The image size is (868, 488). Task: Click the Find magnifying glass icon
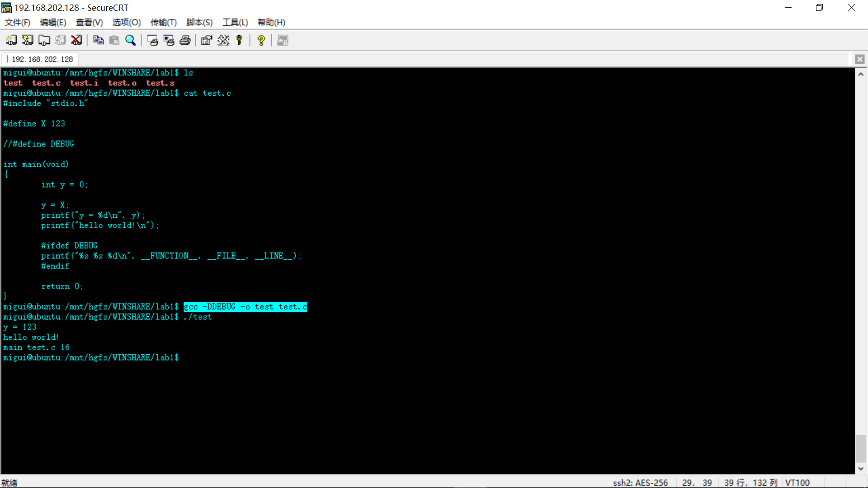[x=131, y=40]
